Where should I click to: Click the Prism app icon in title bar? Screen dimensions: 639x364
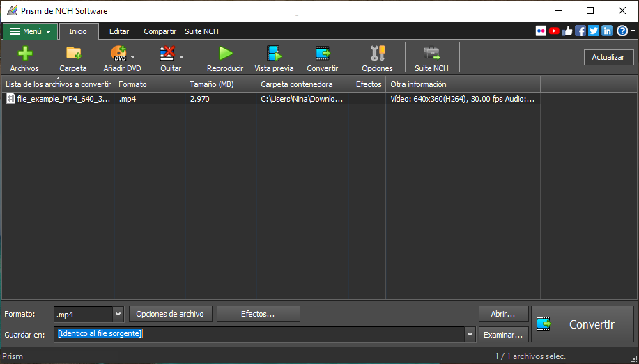[13, 10]
